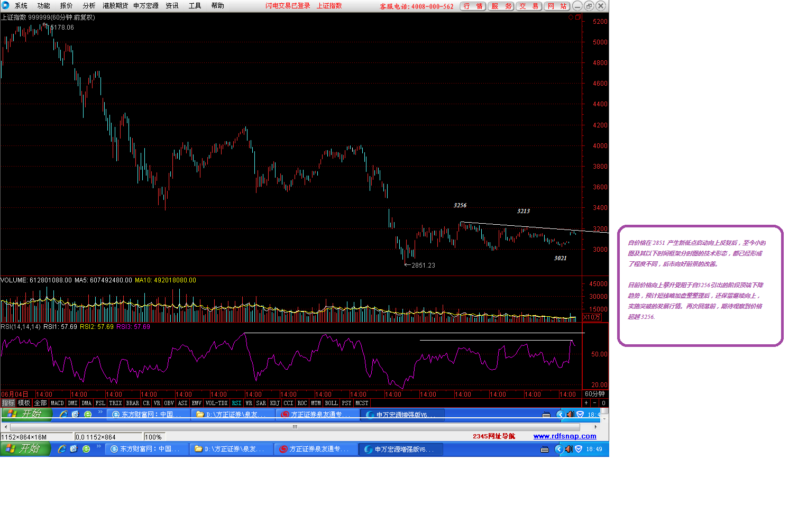
Task: Switch indicator to TRIX
Action: click(x=115, y=403)
